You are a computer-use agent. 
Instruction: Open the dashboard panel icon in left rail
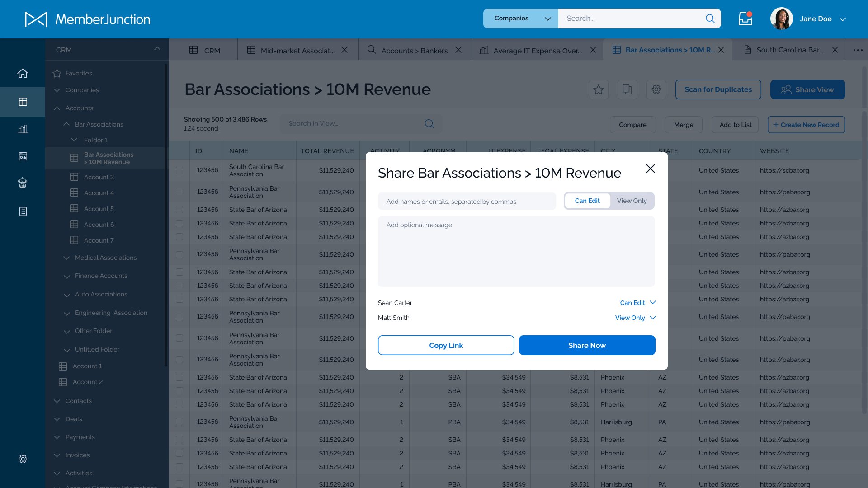click(23, 156)
